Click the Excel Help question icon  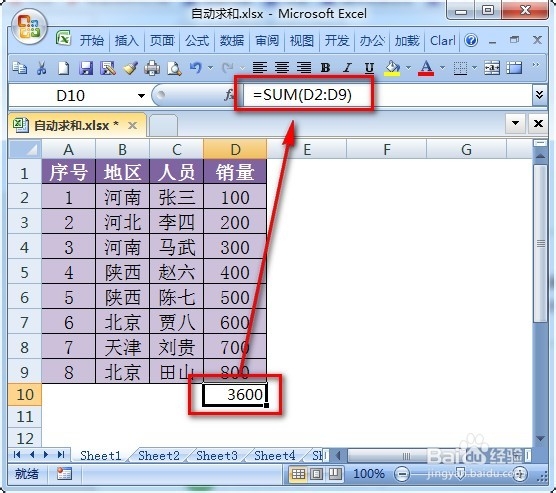(x=471, y=40)
